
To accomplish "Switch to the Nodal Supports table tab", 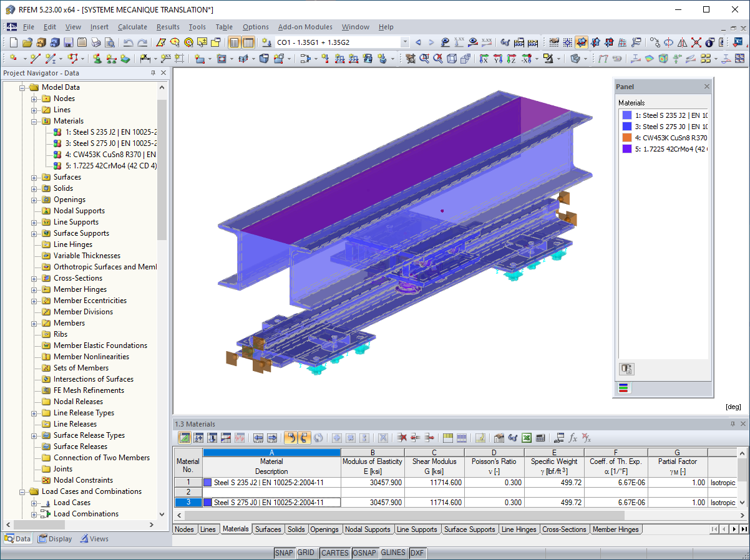I will [368, 529].
